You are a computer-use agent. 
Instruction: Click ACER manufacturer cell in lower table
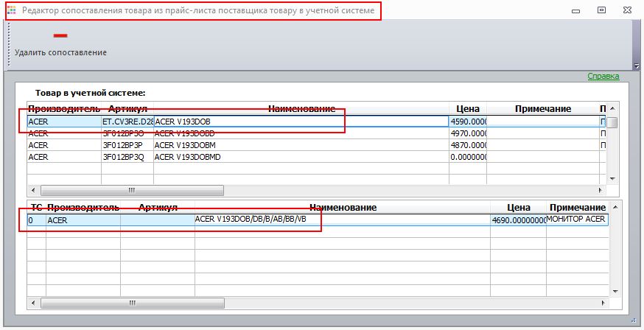pyautogui.click(x=83, y=220)
